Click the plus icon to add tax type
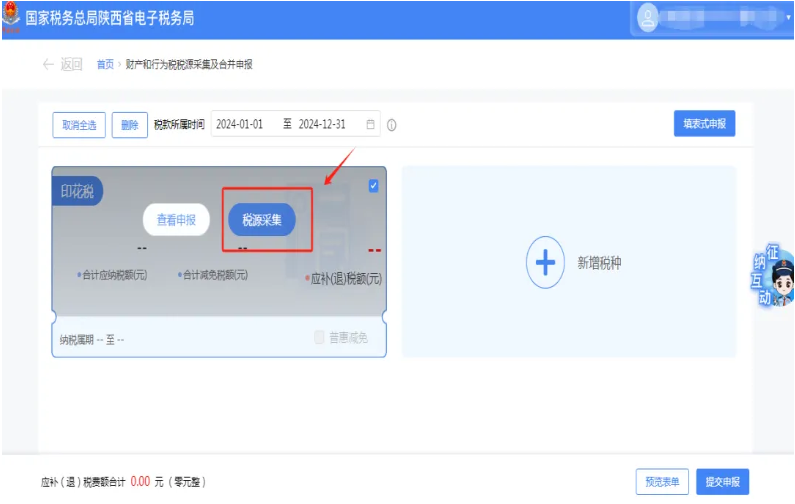This screenshot has width=795, height=504. (545, 263)
